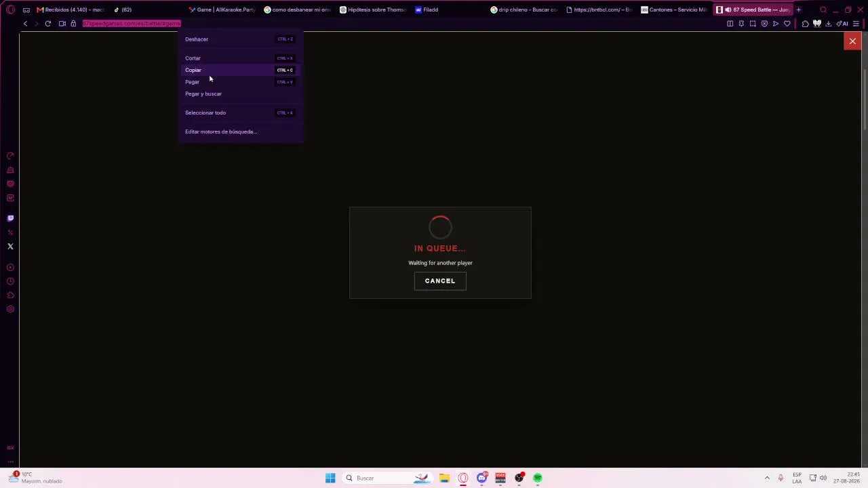Switch to Hipótesis sobre Thomson tab
The width and height of the screenshot is (868, 488).
tap(373, 9)
